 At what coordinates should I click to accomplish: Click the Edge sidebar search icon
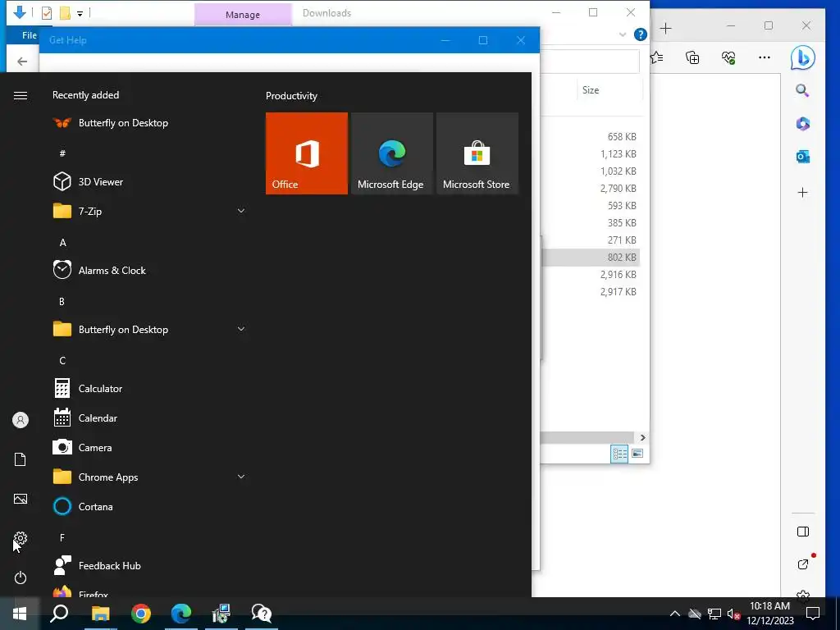(802, 90)
